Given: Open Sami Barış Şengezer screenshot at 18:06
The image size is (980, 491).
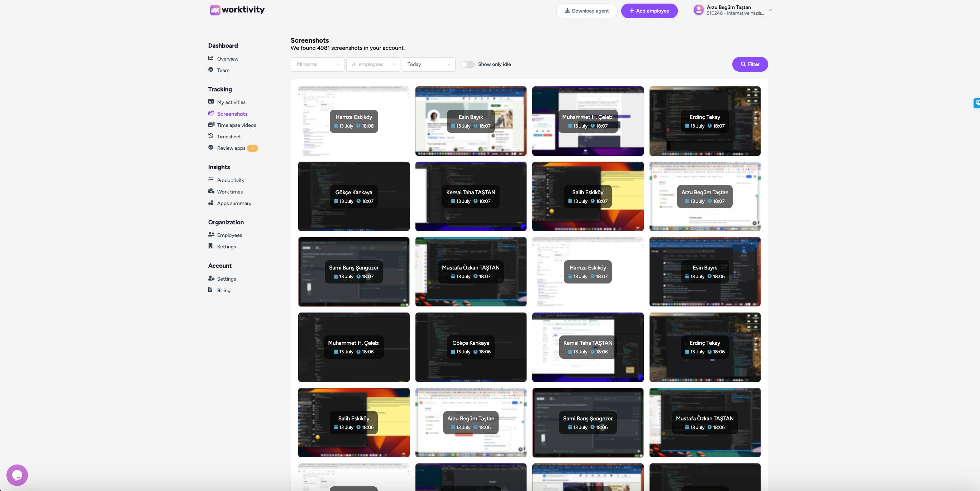Looking at the screenshot, I should click(588, 423).
